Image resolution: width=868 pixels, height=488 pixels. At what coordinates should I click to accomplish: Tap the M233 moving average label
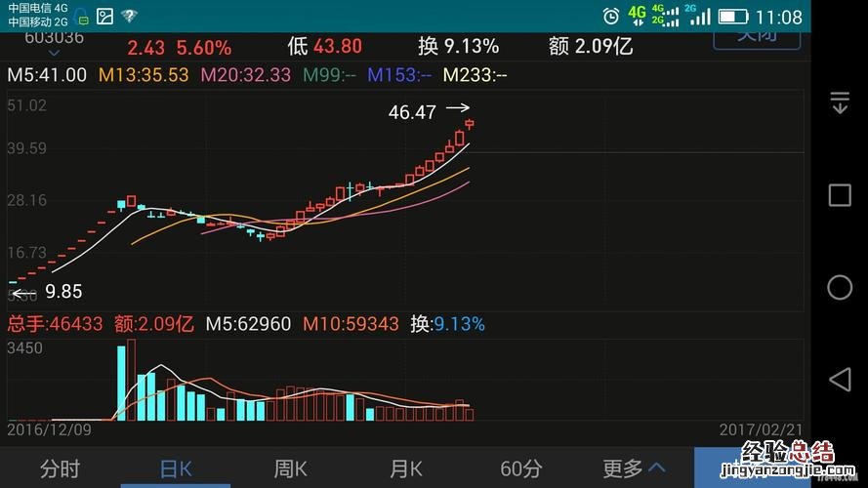(x=475, y=75)
